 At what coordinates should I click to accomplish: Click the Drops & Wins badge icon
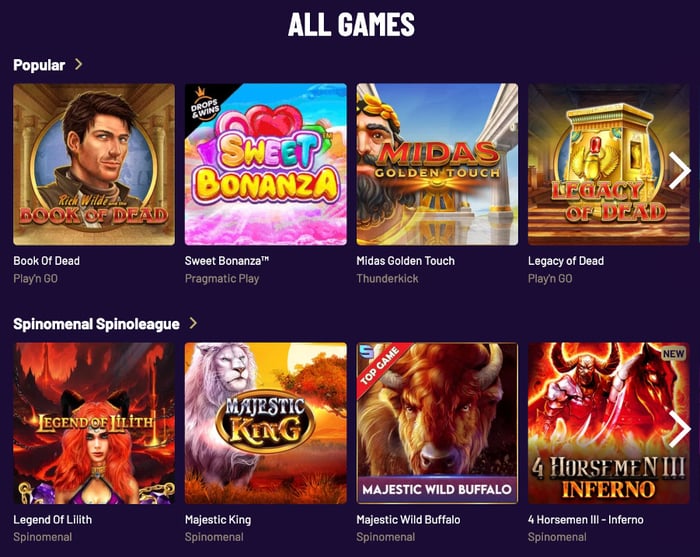pyautogui.click(x=204, y=104)
